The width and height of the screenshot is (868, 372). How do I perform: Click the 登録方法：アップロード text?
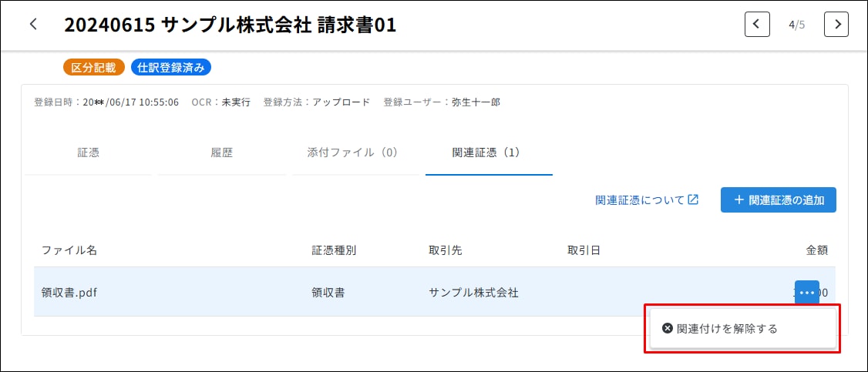pos(317,102)
